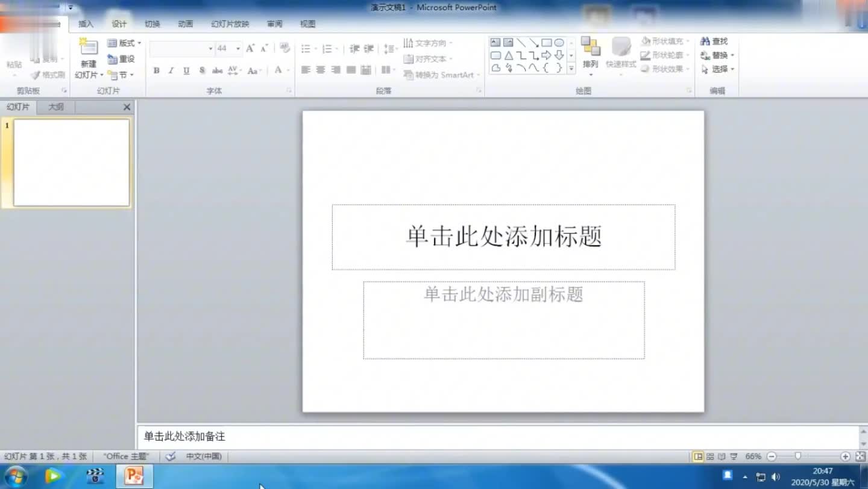Click the 排列 (Arrange) icon
868x489 pixels.
pyautogui.click(x=590, y=54)
